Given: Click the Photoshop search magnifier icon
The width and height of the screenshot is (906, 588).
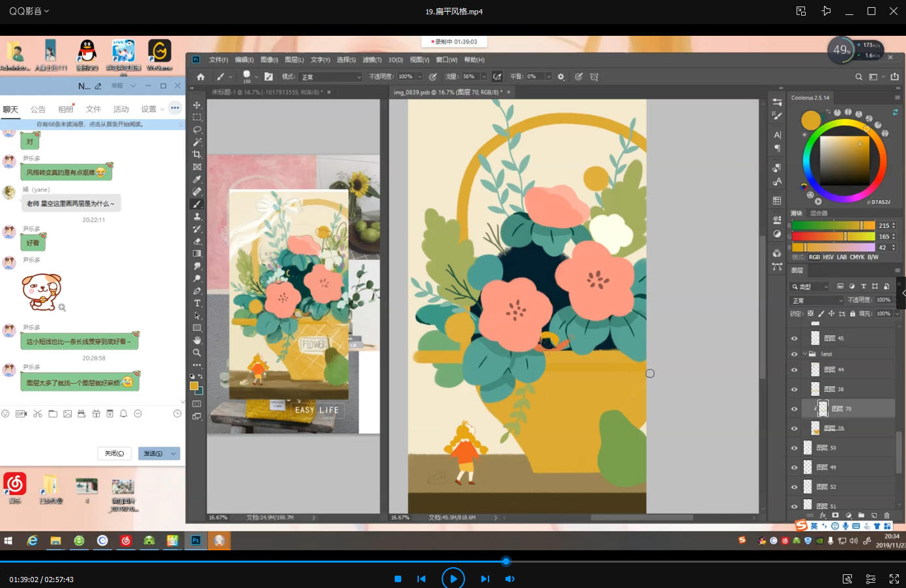Looking at the screenshot, I should [x=858, y=76].
